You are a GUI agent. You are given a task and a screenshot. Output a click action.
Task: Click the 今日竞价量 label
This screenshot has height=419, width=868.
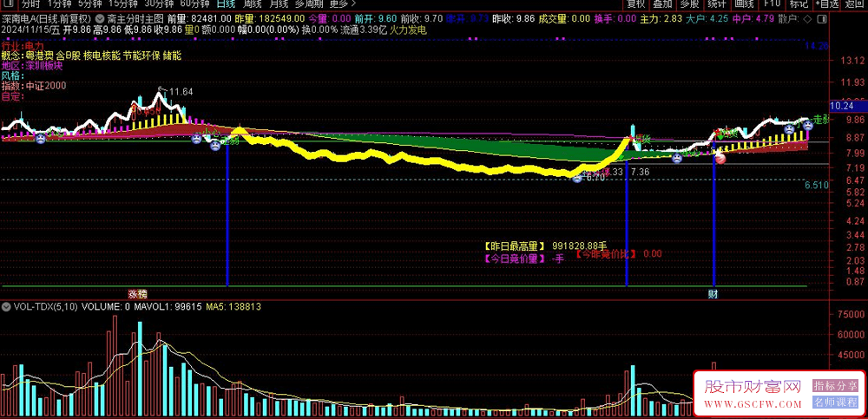pos(513,259)
